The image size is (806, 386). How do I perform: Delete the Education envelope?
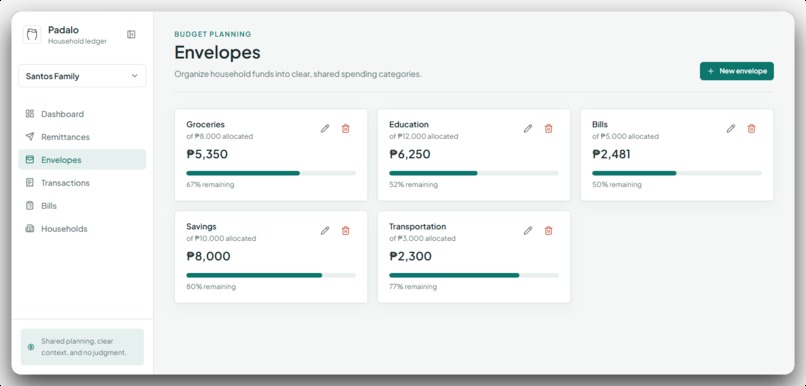(x=548, y=128)
